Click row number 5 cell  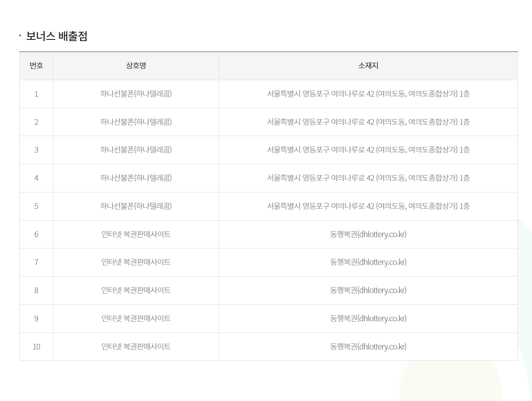(36, 206)
